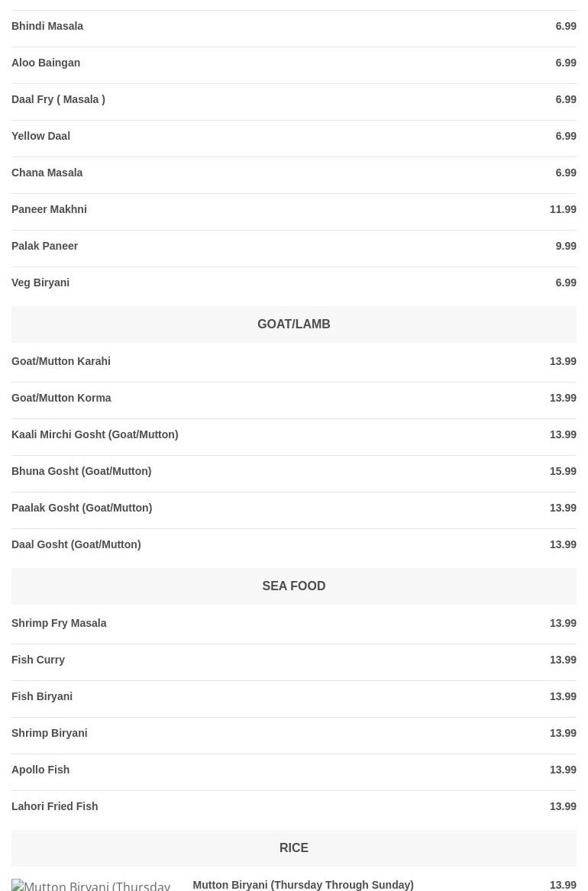Select Lahori Fried Fish entry
Image resolution: width=588 pixels, height=891 pixels.
pos(55,806)
